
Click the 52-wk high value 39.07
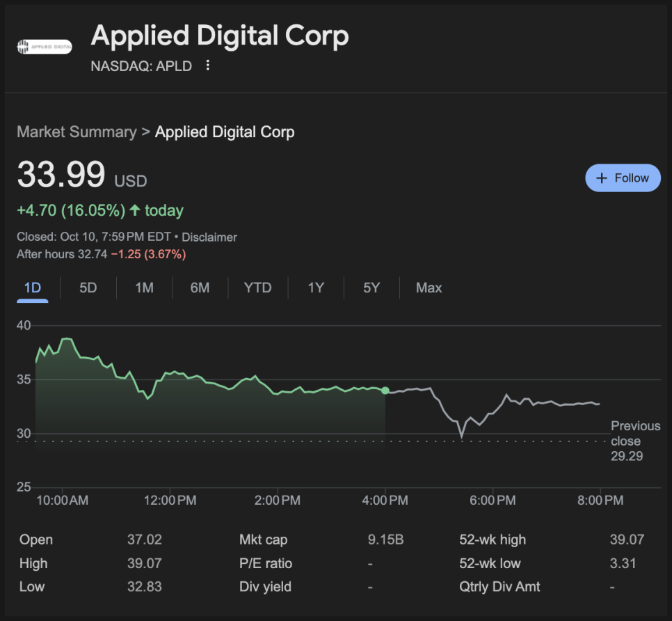tap(626, 540)
